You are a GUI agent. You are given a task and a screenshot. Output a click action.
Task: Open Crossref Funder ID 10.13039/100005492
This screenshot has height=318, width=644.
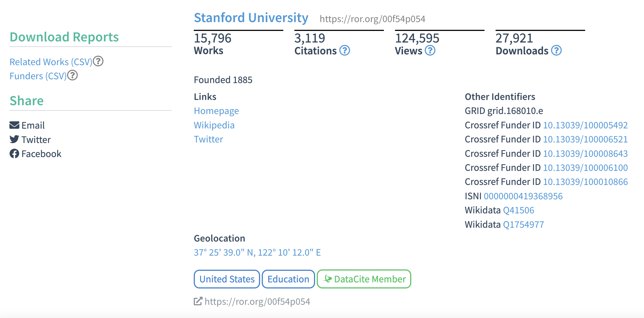tap(585, 125)
